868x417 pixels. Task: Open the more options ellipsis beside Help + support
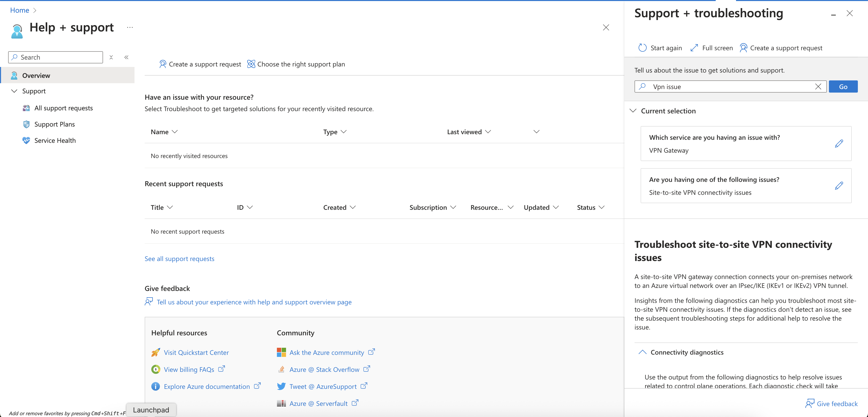coord(130,27)
